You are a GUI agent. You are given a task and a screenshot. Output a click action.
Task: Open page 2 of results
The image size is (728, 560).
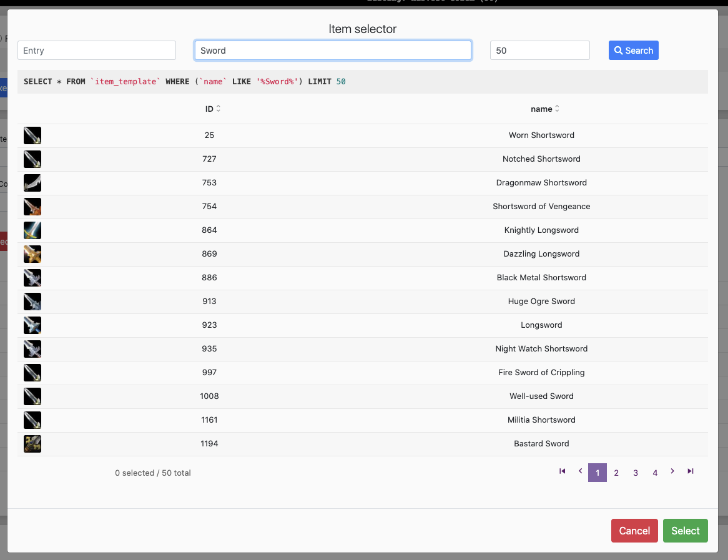coord(616,473)
